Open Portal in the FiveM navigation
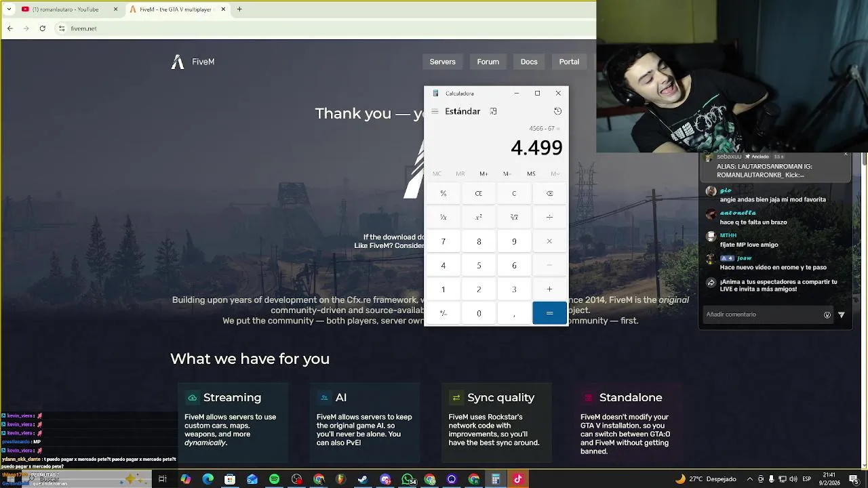Image resolution: width=868 pixels, height=488 pixels. [x=569, y=62]
